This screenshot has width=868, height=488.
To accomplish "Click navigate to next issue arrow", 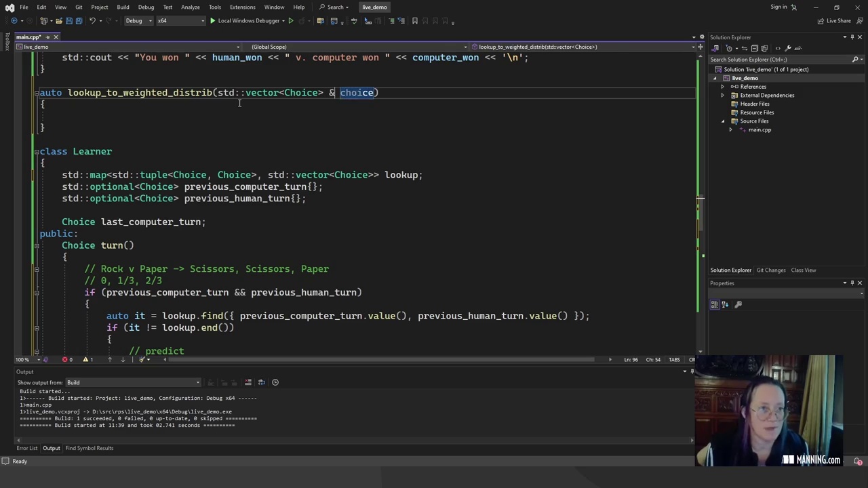I will coord(123,359).
